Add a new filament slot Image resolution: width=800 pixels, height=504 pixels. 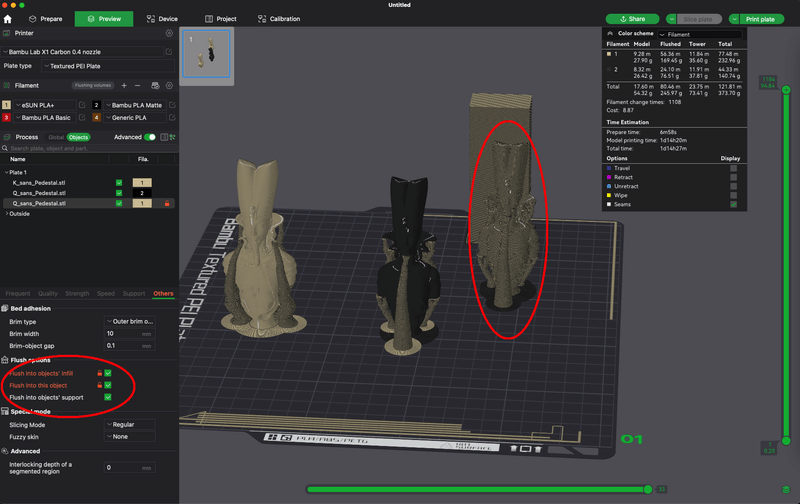[x=124, y=86]
